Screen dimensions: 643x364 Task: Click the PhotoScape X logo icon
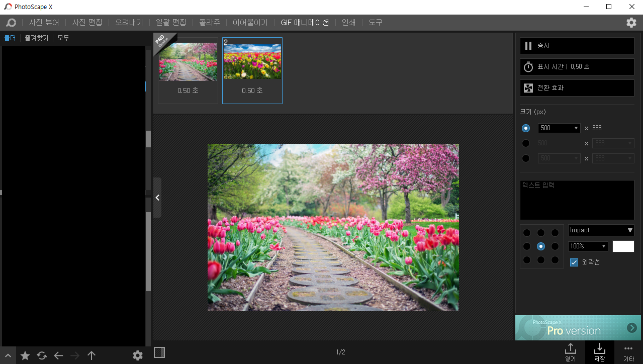point(11,22)
